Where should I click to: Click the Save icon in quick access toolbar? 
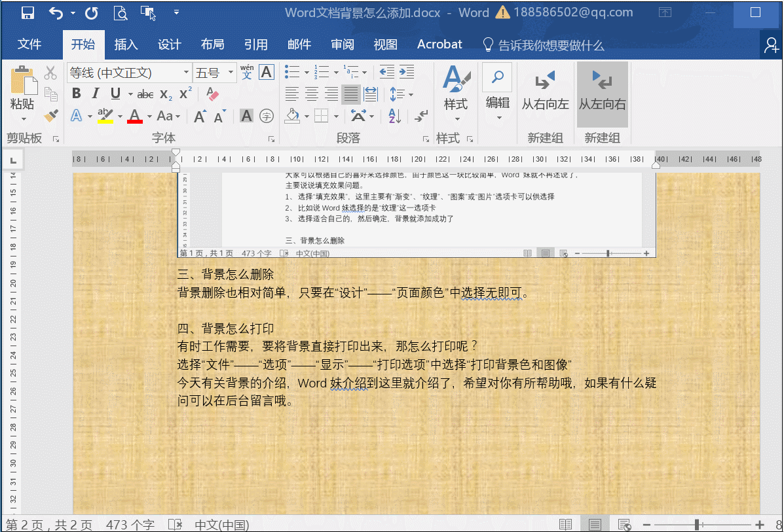coord(26,12)
